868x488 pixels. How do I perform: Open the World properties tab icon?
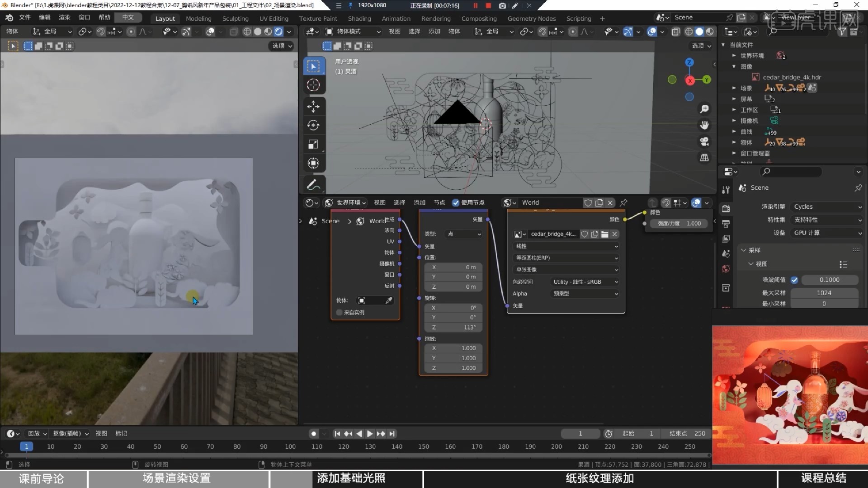[726, 269]
